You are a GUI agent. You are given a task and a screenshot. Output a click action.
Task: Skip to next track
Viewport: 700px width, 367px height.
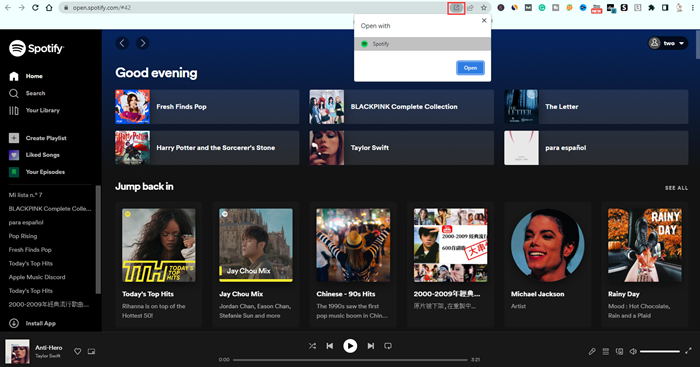371,346
